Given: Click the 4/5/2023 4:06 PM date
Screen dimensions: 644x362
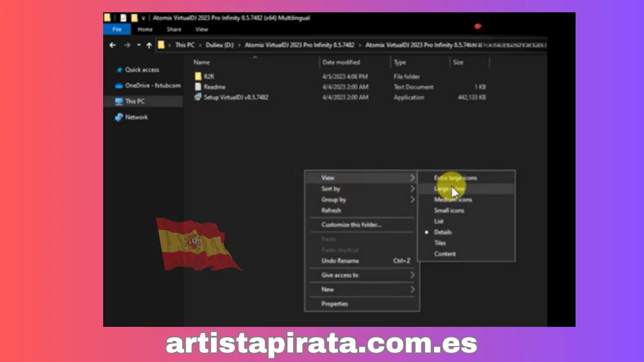Looking at the screenshot, I should (x=345, y=76).
